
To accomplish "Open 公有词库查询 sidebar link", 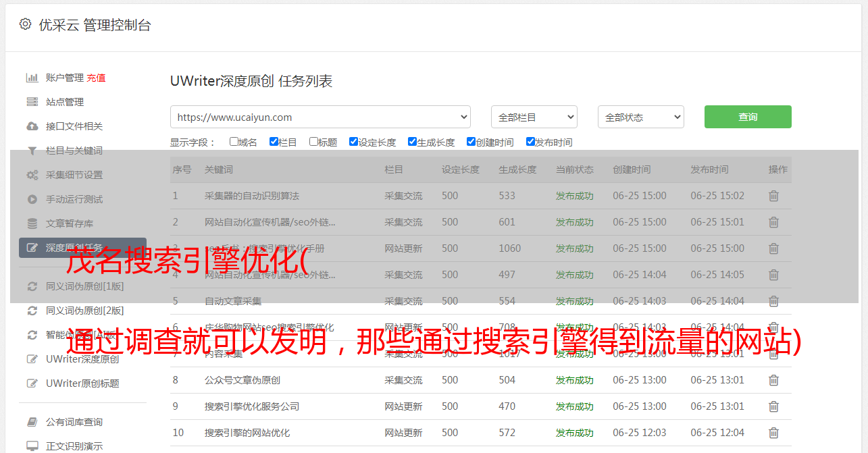I will [x=74, y=422].
